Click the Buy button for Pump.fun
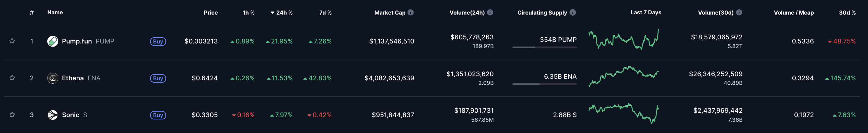This screenshot has height=133, width=868. click(x=158, y=41)
